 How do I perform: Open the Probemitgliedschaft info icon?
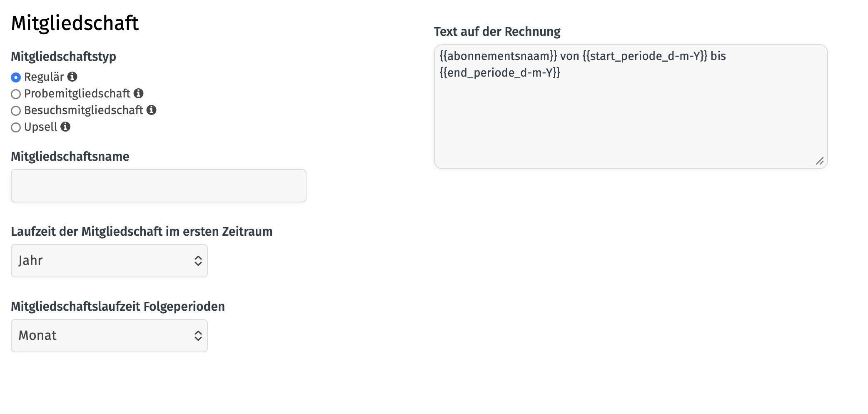click(139, 93)
